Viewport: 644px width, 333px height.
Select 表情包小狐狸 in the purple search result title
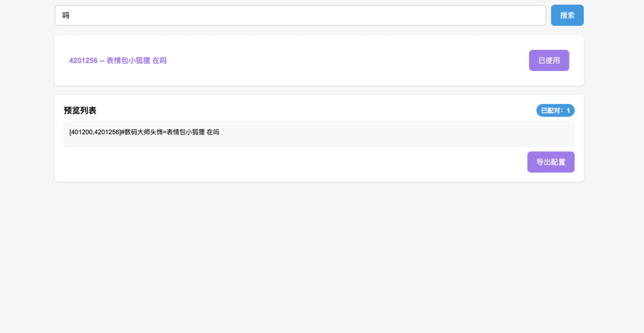click(128, 61)
